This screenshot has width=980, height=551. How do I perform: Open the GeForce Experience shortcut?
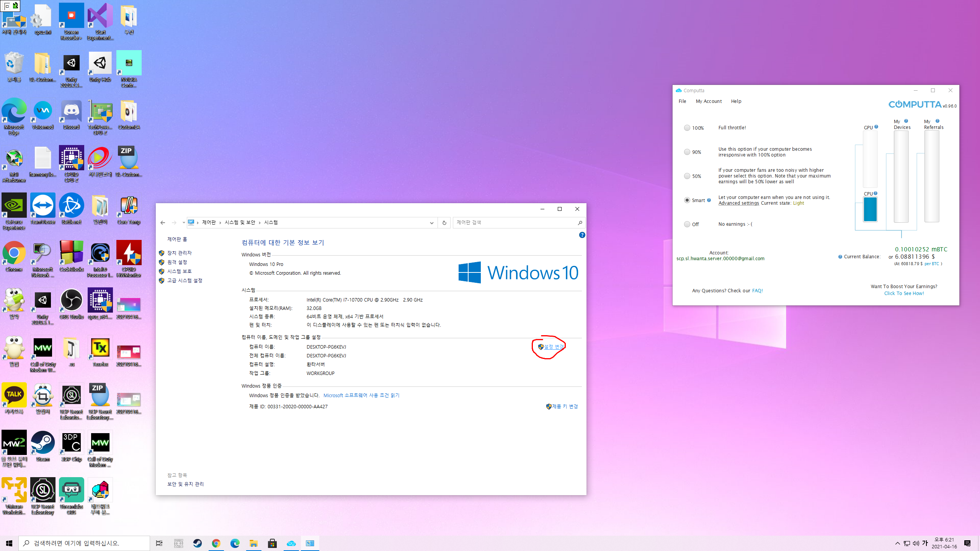[x=14, y=212]
